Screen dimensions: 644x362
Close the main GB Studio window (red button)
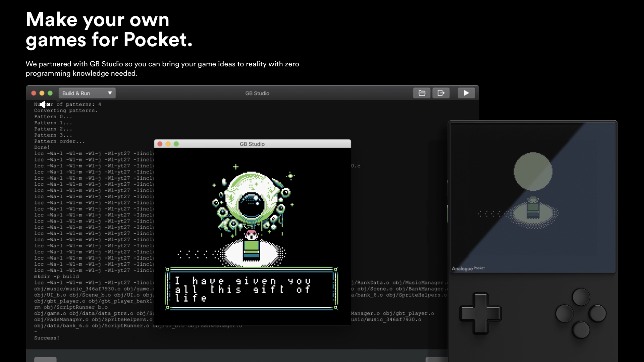tap(34, 93)
